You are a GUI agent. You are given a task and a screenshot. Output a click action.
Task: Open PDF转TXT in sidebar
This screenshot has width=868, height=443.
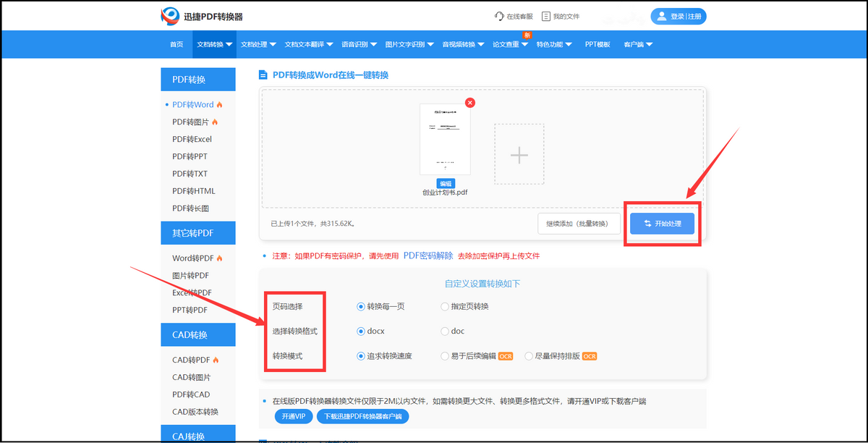(190, 174)
